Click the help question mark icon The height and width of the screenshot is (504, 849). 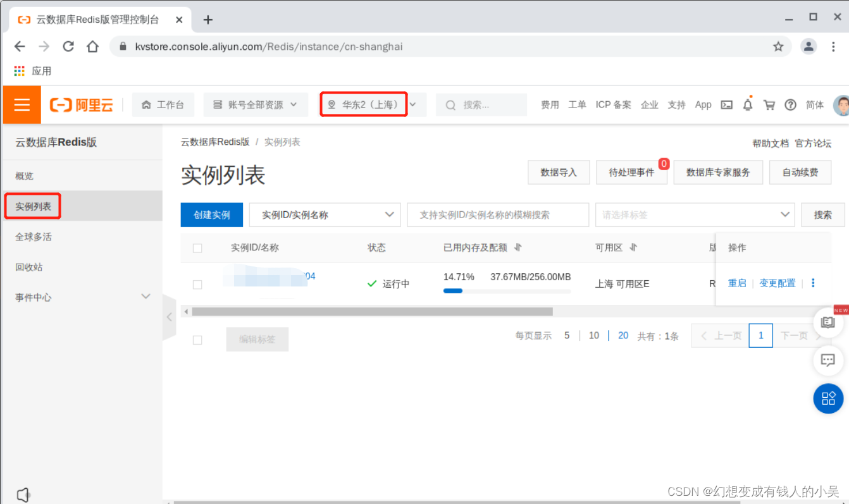[x=790, y=105]
